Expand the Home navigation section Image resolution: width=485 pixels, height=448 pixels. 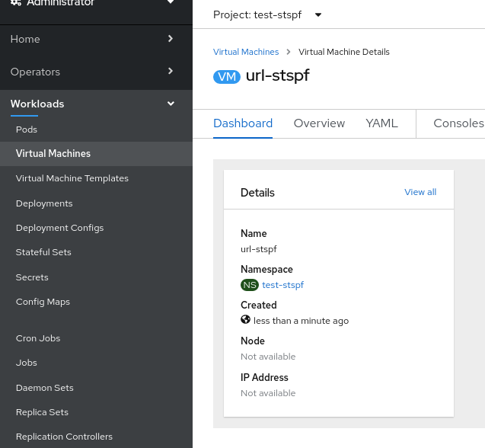(x=96, y=39)
